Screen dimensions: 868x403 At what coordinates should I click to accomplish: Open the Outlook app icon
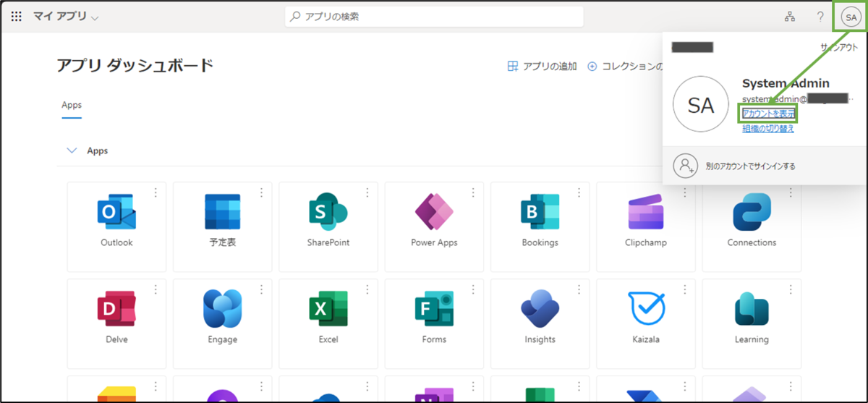[x=116, y=211]
